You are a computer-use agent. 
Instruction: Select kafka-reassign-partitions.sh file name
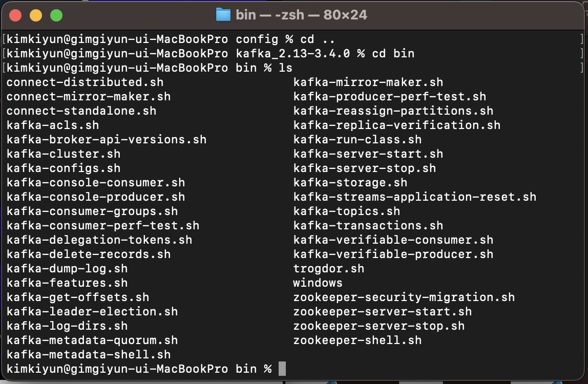393,111
